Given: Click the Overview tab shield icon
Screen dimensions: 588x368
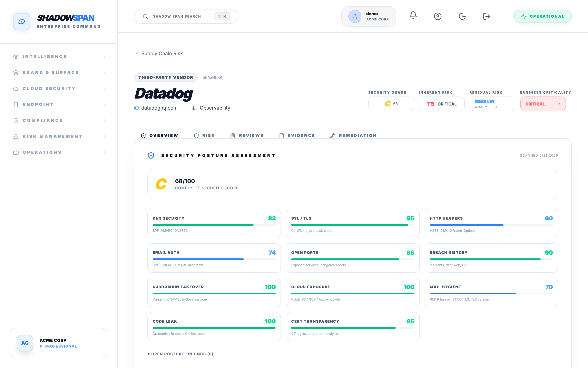Looking at the screenshot, I should pyautogui.click(x=143, y=136).
